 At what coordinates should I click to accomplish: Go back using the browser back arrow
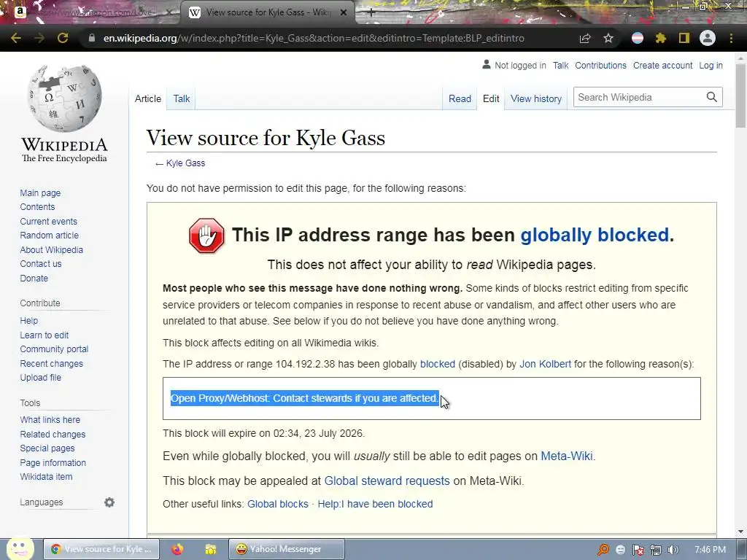coord(16,38)
